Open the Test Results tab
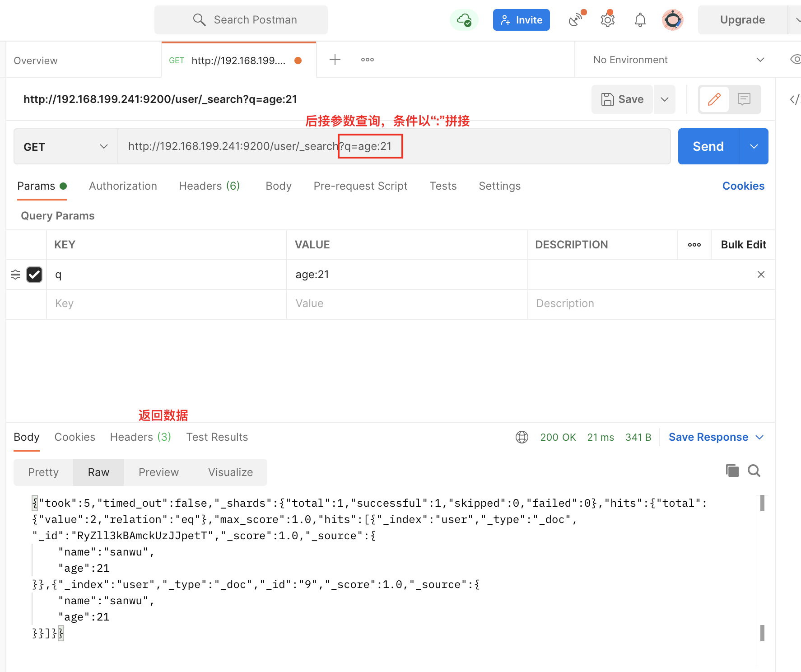 (217, 437)
